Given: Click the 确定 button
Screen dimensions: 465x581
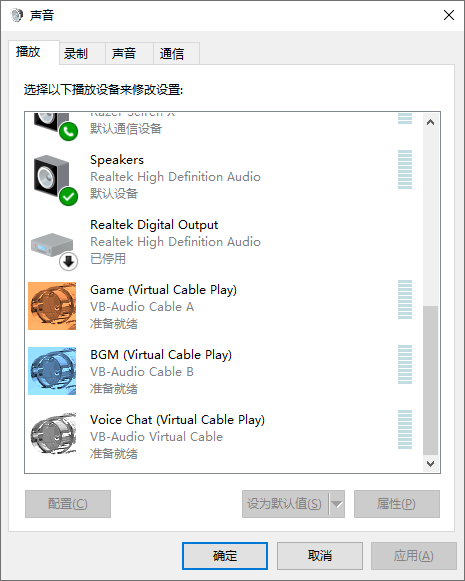Looking at the screenshot, I should [x=225, y=556].
